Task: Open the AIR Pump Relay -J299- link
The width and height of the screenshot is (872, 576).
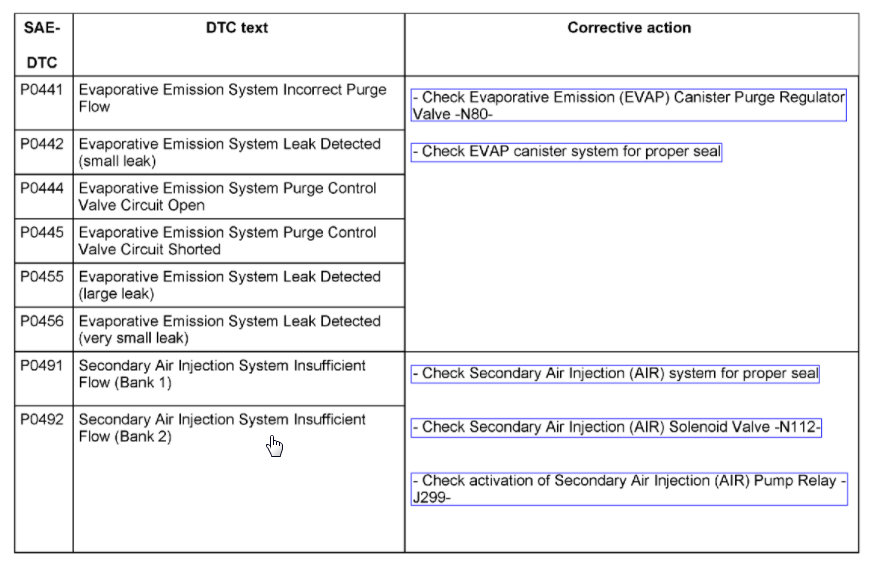Action: (628, 489)
